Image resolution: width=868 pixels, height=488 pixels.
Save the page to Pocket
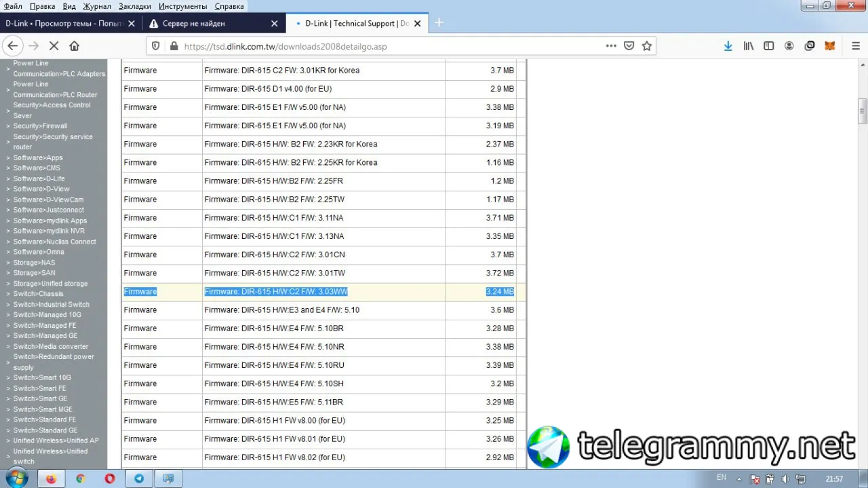(x=629, y=46)
